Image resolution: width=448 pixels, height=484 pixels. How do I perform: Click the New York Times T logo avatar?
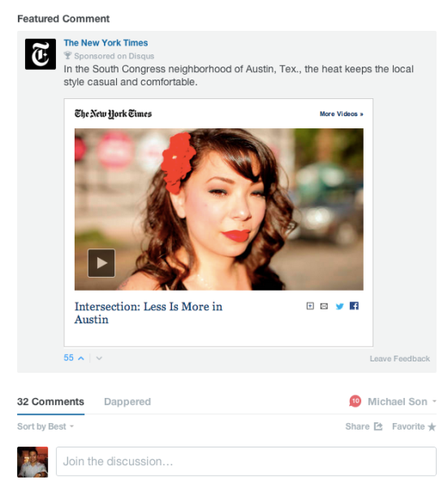[x=41, y=54]
